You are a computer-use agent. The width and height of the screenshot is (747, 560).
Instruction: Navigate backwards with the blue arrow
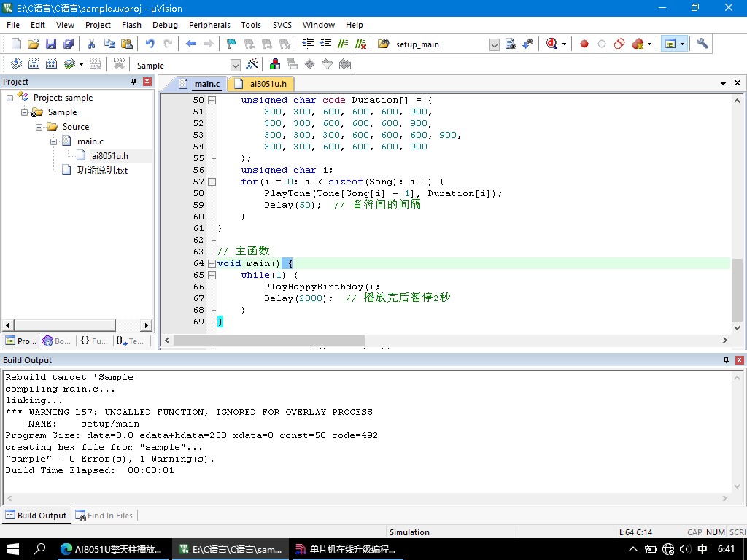tap(191, 44)
